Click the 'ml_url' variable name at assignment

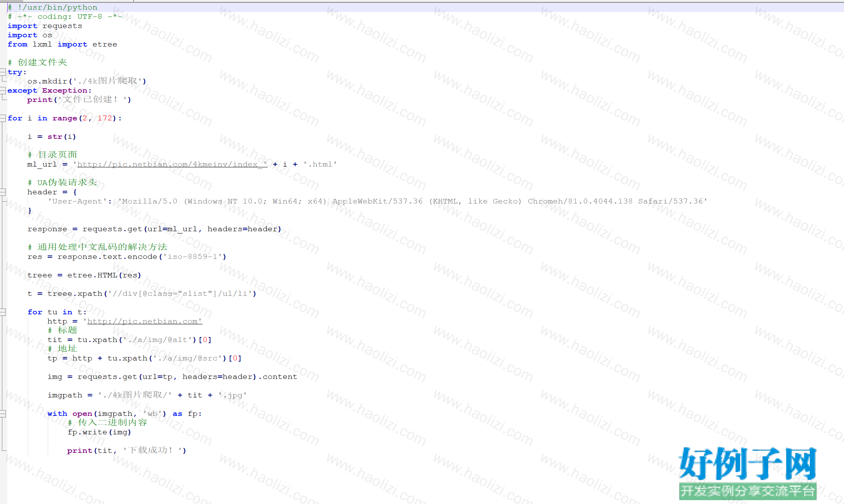click(42, 164)
